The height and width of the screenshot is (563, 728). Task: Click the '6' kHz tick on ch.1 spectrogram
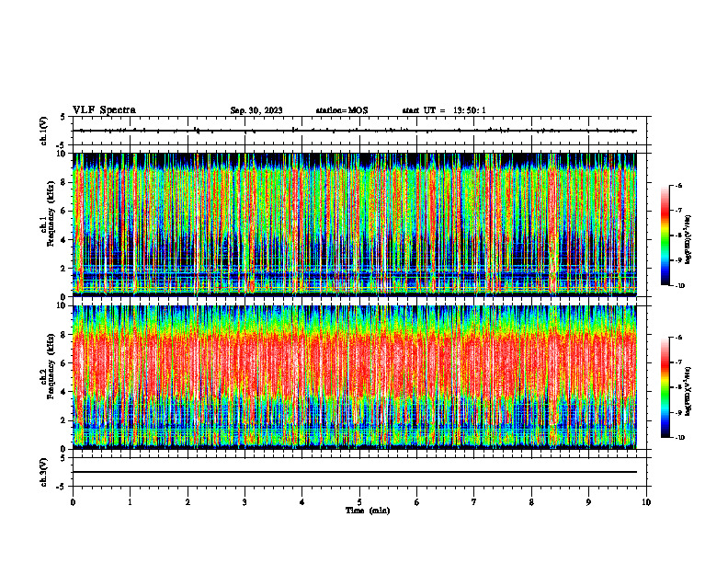point(64,211)
